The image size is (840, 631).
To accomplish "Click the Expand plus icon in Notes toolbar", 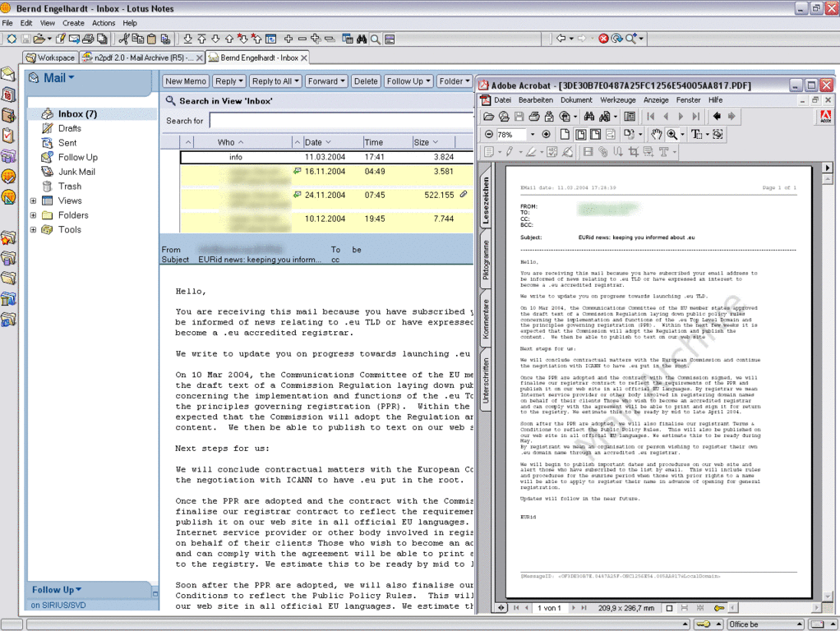I will [288, 39].
